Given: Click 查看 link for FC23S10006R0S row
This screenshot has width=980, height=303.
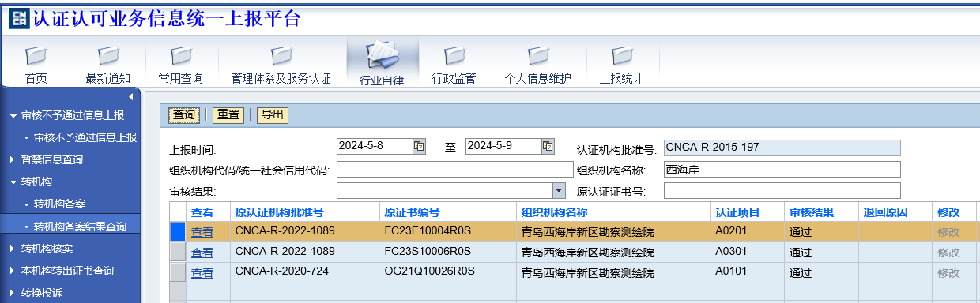Looking at the screenshot, I should tap(202, 252).
